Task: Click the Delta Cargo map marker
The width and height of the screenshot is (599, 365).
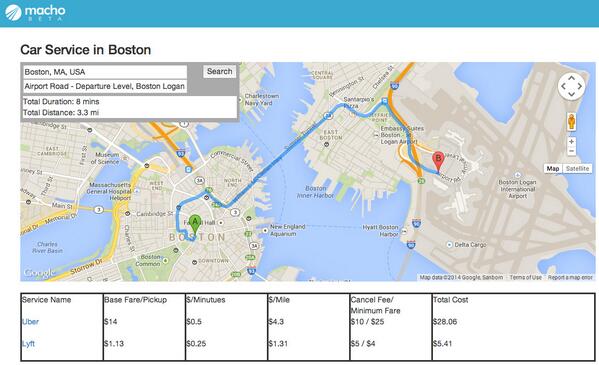Action: 450,245
